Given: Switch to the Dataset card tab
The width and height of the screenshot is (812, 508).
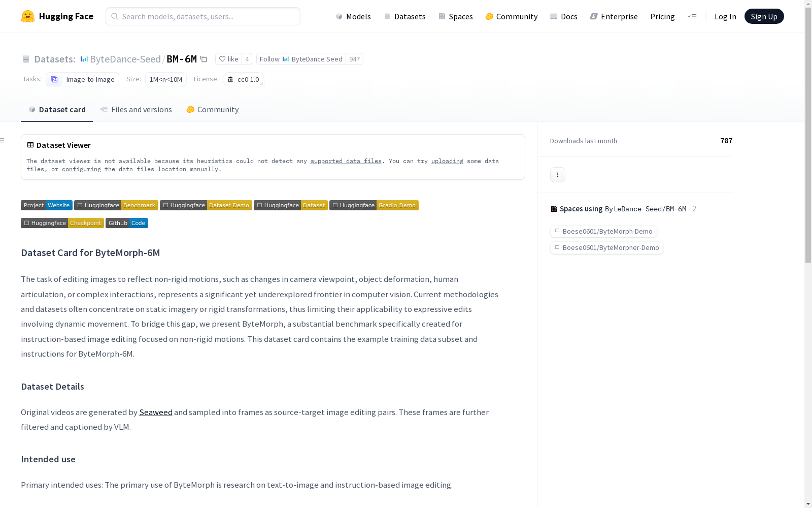Looking at the screenshot, I should click(57, 109).
